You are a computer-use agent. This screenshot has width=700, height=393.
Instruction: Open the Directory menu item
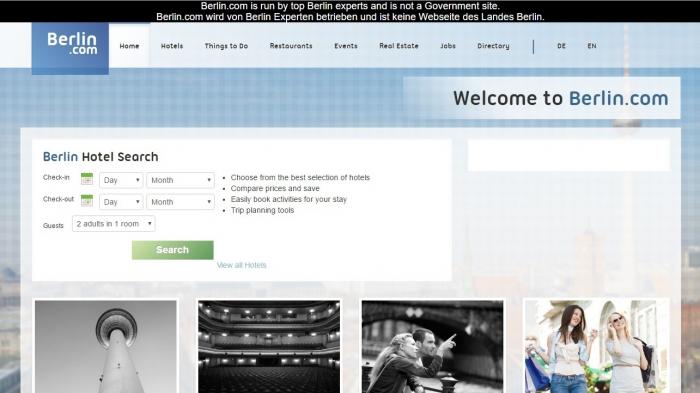(493, 46)
